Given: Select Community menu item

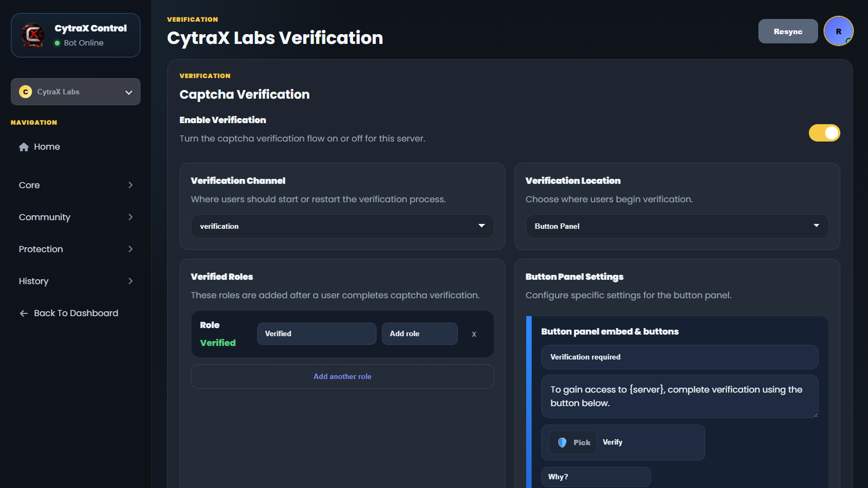Looking at the screenshot, I should [75, 217].
